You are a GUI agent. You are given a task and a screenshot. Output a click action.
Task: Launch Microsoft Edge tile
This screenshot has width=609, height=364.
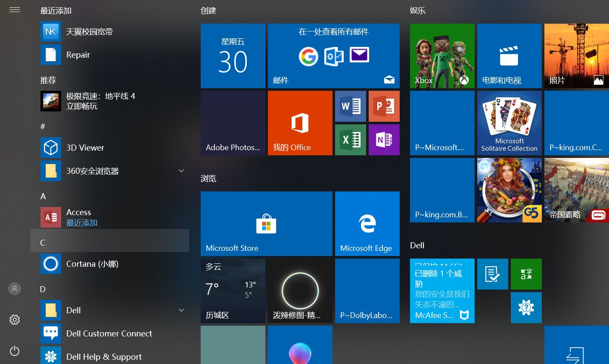(x=367, y=223)
